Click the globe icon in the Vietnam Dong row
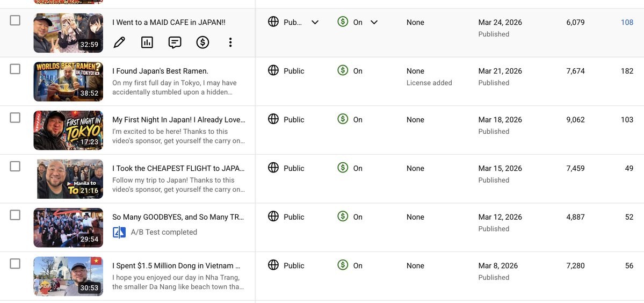 [x=273, y=265]
